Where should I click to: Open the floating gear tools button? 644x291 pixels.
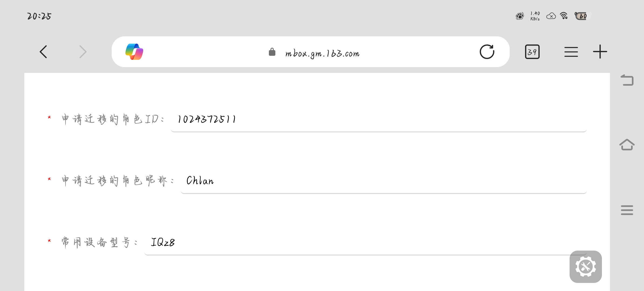pyautogui.click(x=585, y=266)
